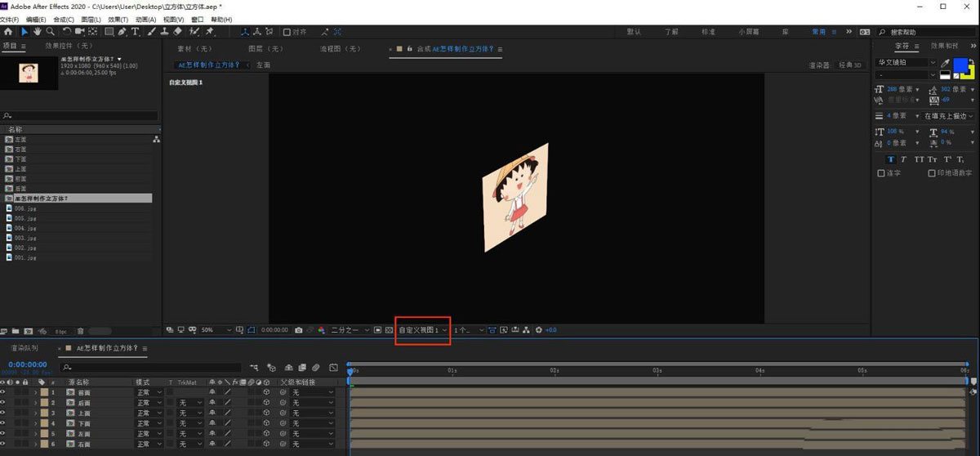Viewport: 980px width, 456px height.
Task: Toggle the transparency grid icon in viewer
Action: pos(389,330)
